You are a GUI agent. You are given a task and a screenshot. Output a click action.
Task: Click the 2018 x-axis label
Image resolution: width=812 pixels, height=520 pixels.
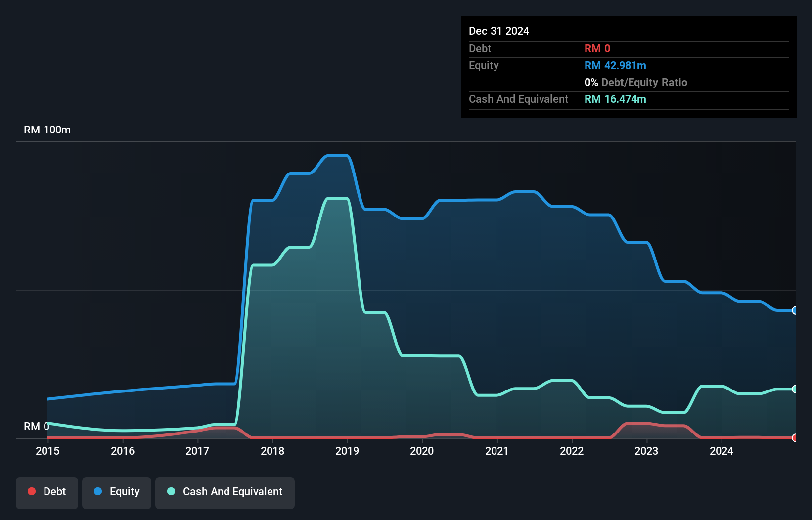tap(272, 451)
